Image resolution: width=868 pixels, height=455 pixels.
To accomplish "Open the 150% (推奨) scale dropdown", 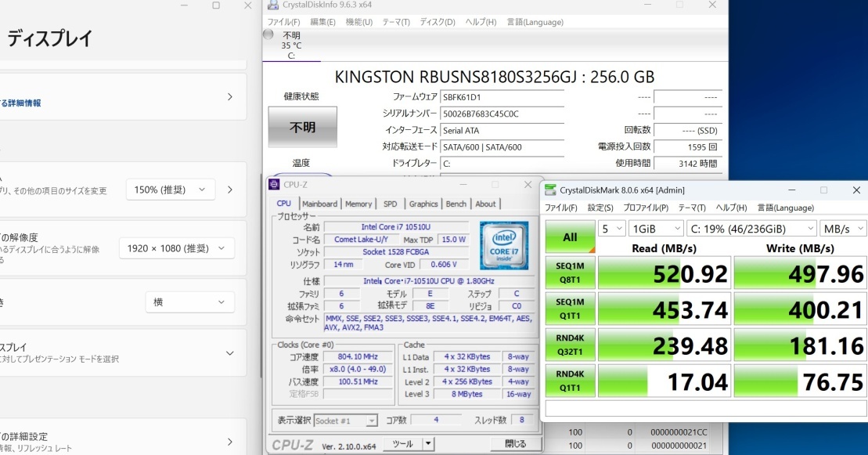I will [x=170, y=190].
